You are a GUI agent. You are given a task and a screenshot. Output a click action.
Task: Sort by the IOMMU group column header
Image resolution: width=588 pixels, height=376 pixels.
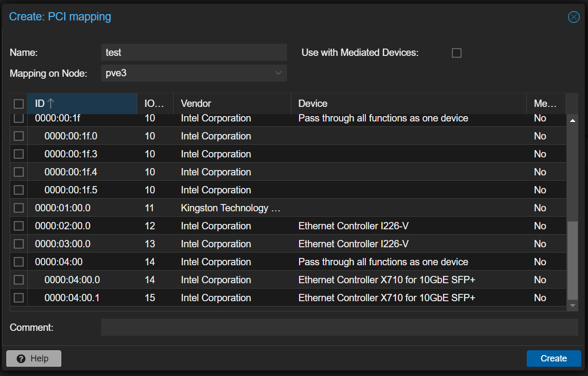click(155, 103)
